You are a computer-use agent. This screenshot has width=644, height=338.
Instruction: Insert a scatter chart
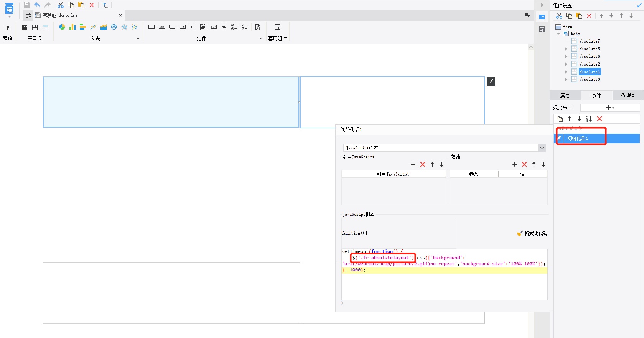pos(135,27)
